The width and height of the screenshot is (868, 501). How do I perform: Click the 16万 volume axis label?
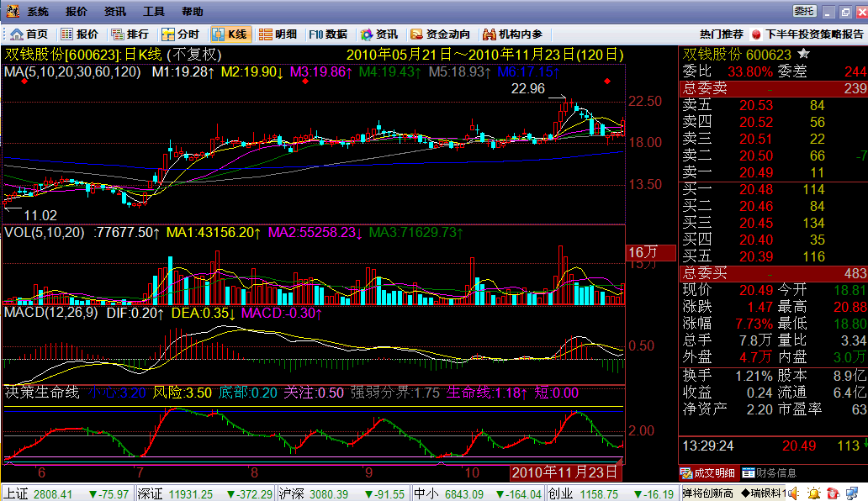[x=650, y=253]
